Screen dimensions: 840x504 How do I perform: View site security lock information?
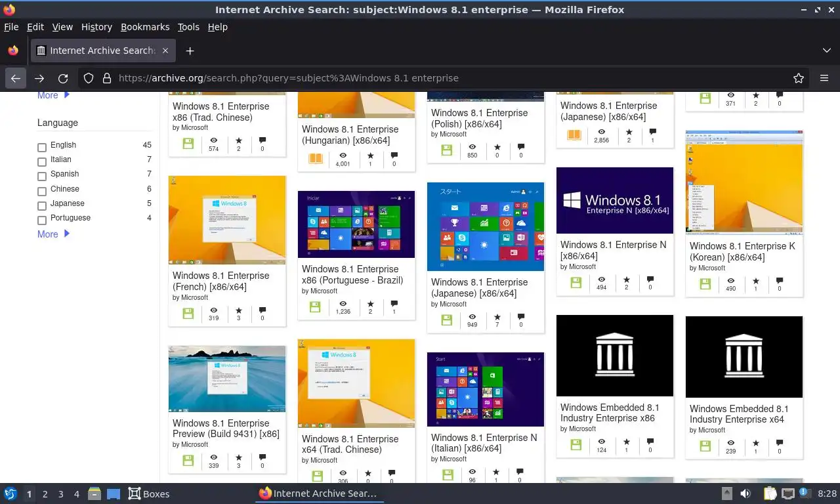click(107, 78)
